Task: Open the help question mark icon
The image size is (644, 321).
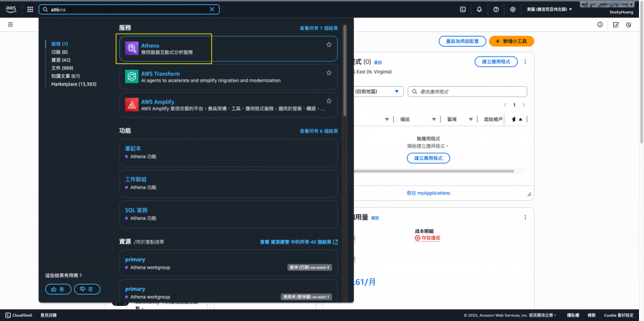Action: [496, 9]
